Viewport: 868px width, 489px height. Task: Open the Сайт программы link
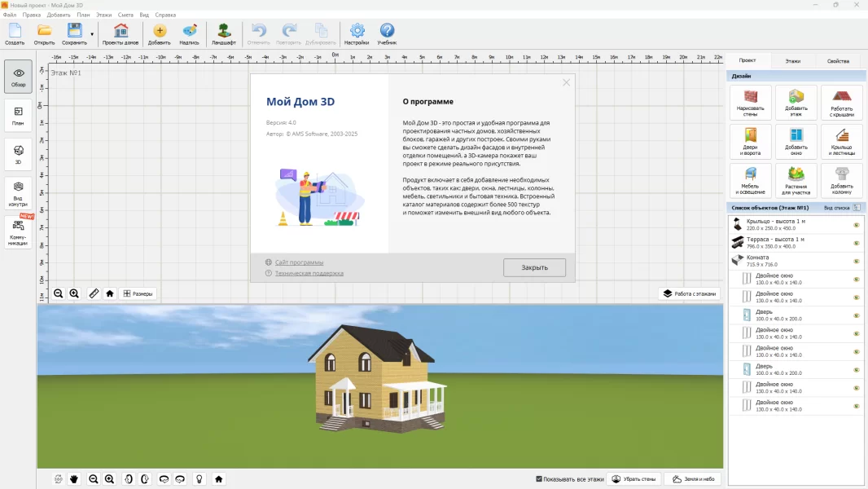[x=299, y=262]
